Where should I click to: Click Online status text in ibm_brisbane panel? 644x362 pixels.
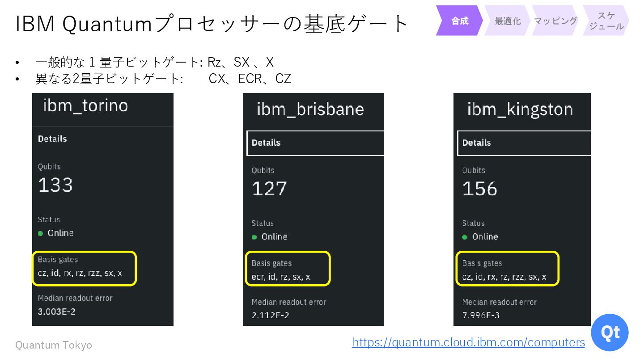coord(275,237)
